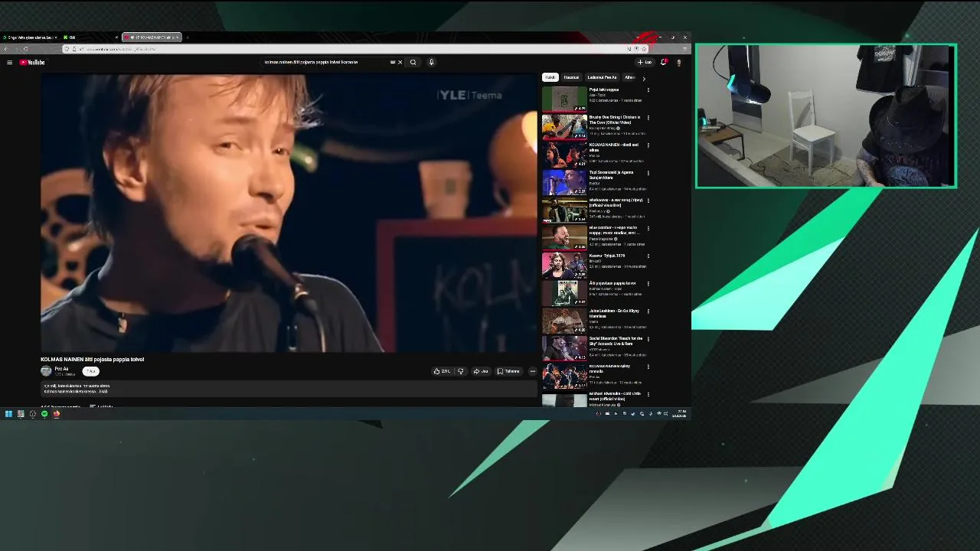980x551 pixels.
Task: Reload the page with refresh icon
Action: 25,49
